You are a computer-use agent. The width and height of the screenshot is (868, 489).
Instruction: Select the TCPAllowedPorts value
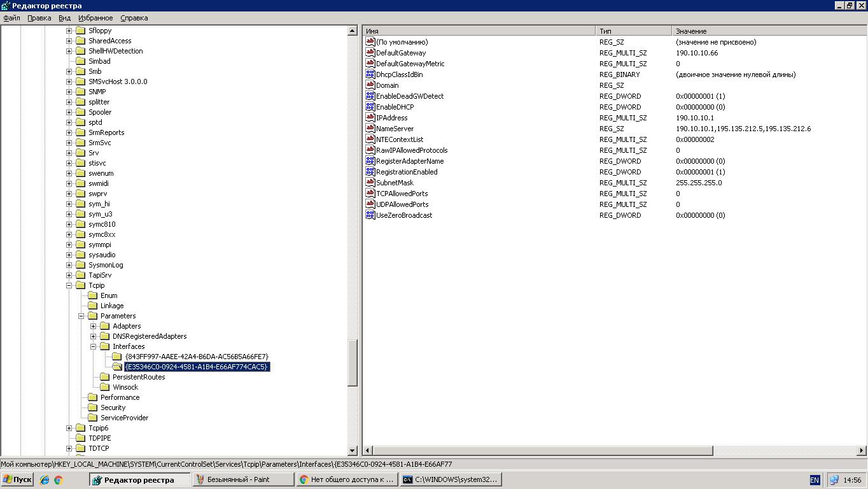tap(402, 194)
